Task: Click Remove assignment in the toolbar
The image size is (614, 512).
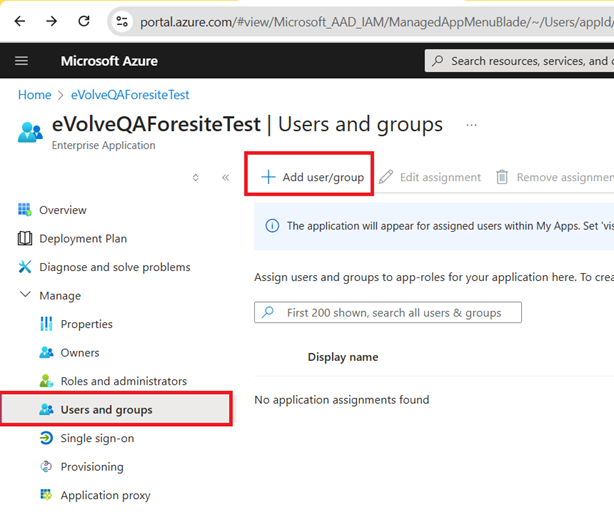Action: coord(554,177)
